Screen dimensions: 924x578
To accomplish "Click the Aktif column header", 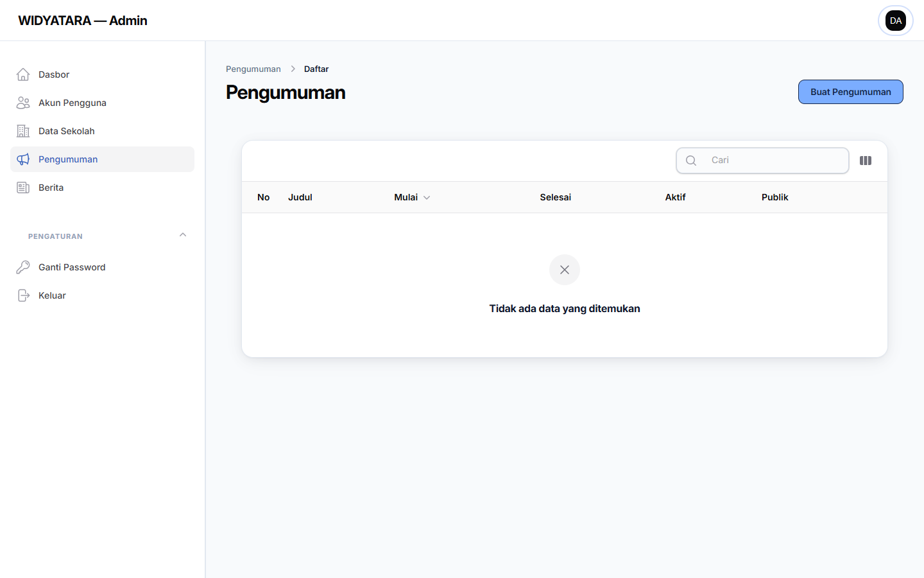I will pyautogui.click(x=676, y=197).
